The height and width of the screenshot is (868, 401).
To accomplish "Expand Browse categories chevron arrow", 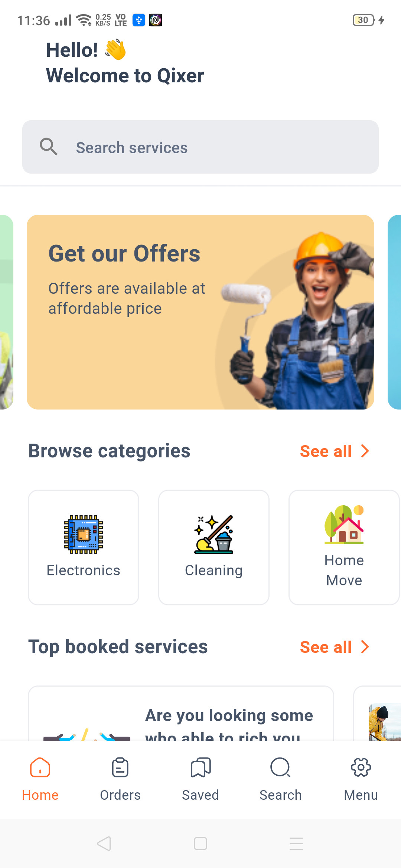I will coord(365,451).
